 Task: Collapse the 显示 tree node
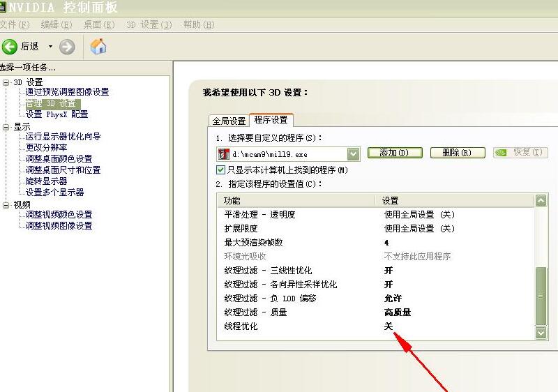point(6,127)
